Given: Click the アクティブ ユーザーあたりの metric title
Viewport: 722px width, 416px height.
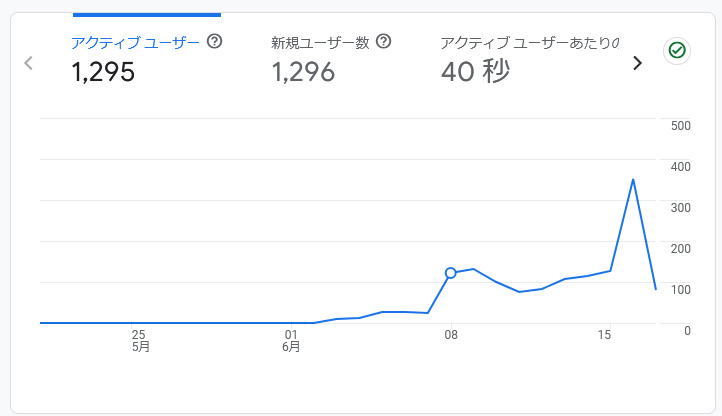Looking at the screenshot, I should 530,43.
